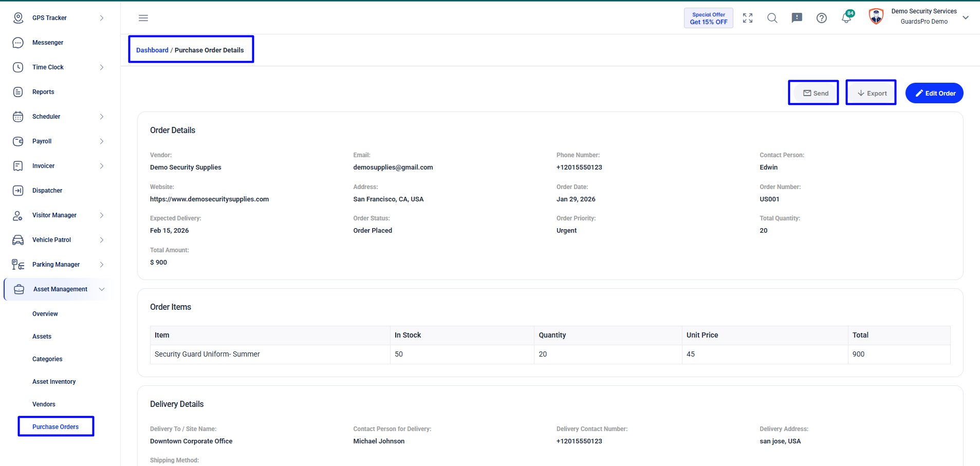Open Assets submenu item
The height and width of the screenshot is (466, 980).
click(x=42, y=337)
